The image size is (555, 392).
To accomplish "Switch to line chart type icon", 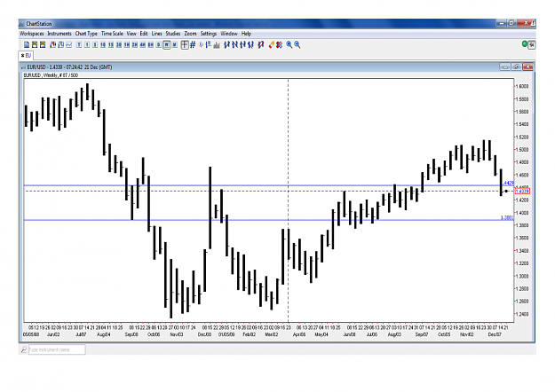I will click(x=68, y=44).
